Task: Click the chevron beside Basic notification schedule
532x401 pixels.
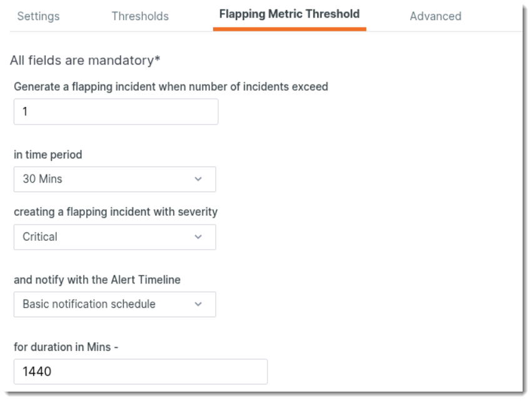Action: [x=198, y=304]
